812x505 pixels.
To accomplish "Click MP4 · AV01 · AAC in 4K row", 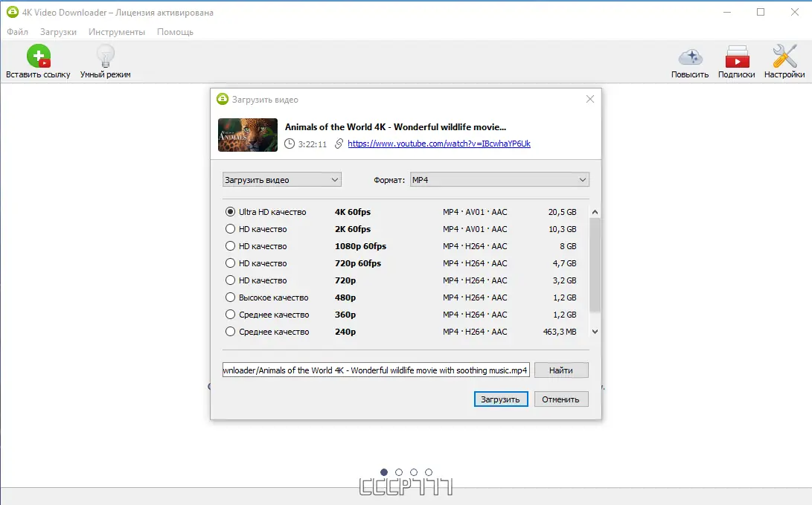I will click(475, 212).
